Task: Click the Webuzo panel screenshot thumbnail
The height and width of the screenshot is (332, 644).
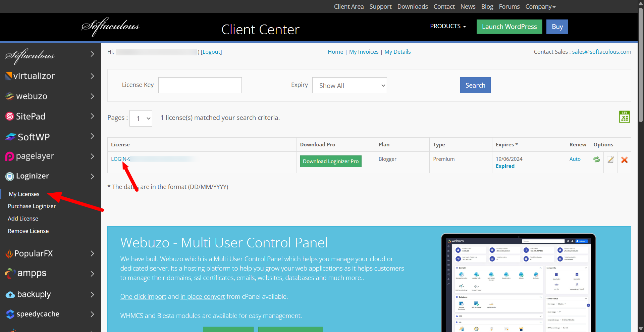Action: (x=518, y=283)
